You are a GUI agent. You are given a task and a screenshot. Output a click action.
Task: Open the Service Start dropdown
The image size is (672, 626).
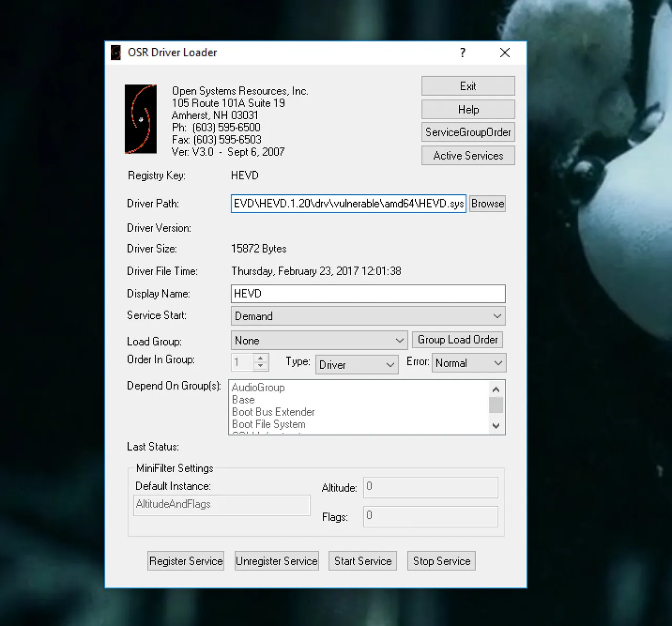[x=368, y=316]
